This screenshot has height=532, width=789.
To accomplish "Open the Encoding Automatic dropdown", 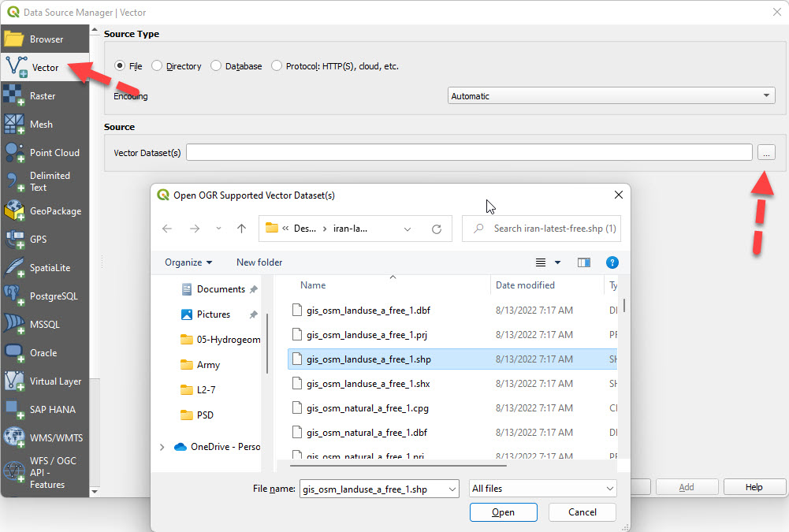I will (611, 96).
